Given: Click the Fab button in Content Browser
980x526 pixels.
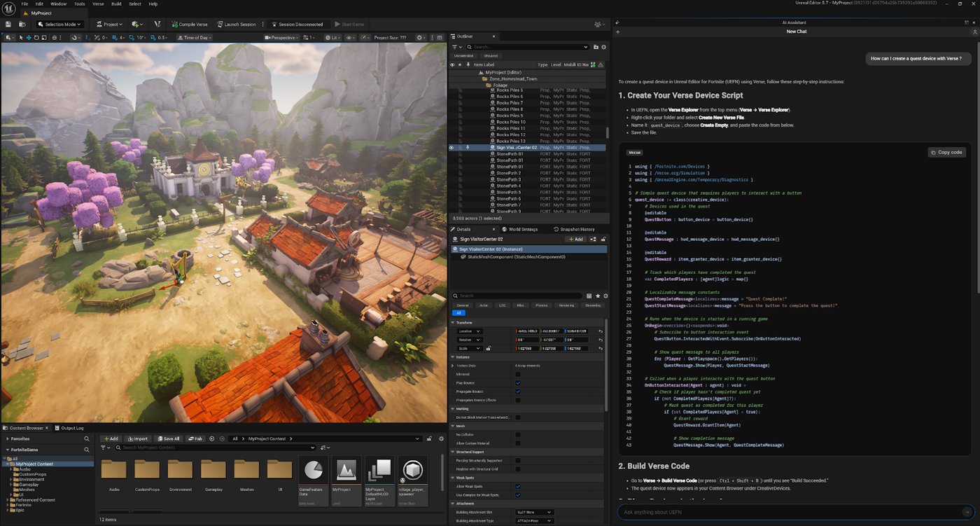Looking at the screenshot, I should 195,438.
